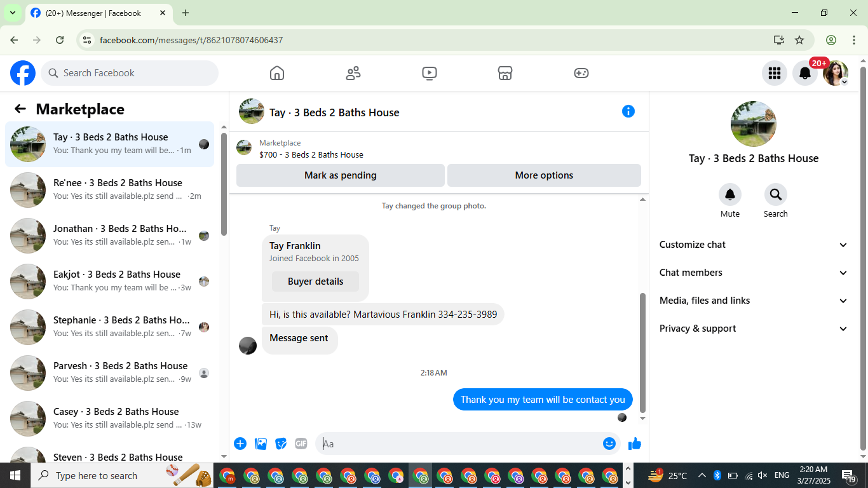Click the 'Hi, is this available?' message

click(x=383, y=315)
